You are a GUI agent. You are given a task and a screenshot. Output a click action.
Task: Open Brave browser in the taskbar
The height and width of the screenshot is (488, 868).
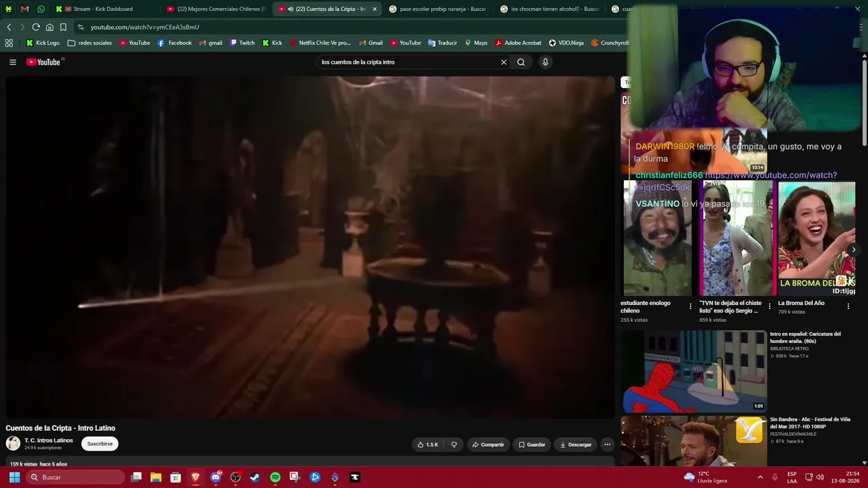click(x=196, y=477)
